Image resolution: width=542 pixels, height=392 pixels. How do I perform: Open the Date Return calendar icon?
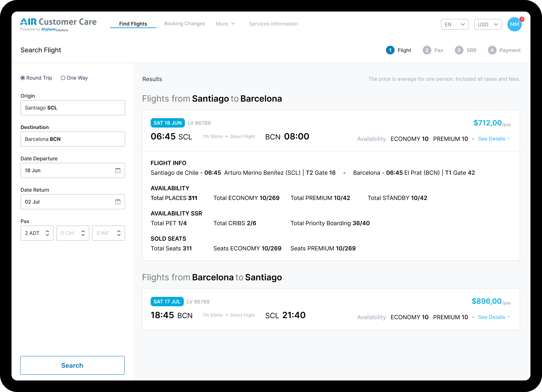tap(118, 202)
